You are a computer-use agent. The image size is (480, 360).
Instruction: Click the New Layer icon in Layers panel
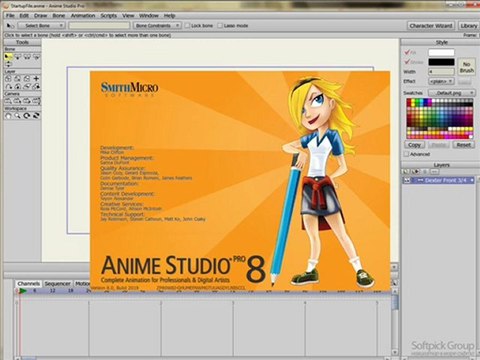click(406, 171)
